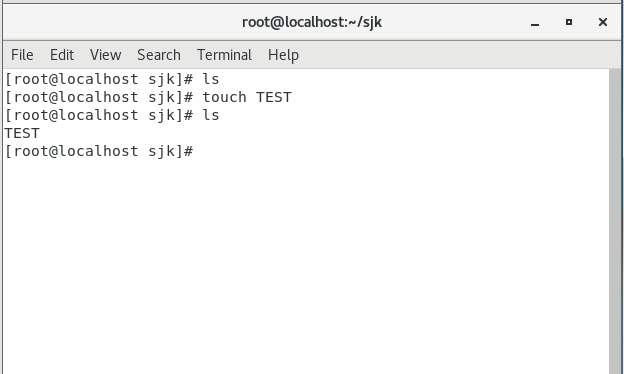This screenshot has width=624, height=374.
Task: Open the Terminal menu
Action: click(x=224, y=55)
